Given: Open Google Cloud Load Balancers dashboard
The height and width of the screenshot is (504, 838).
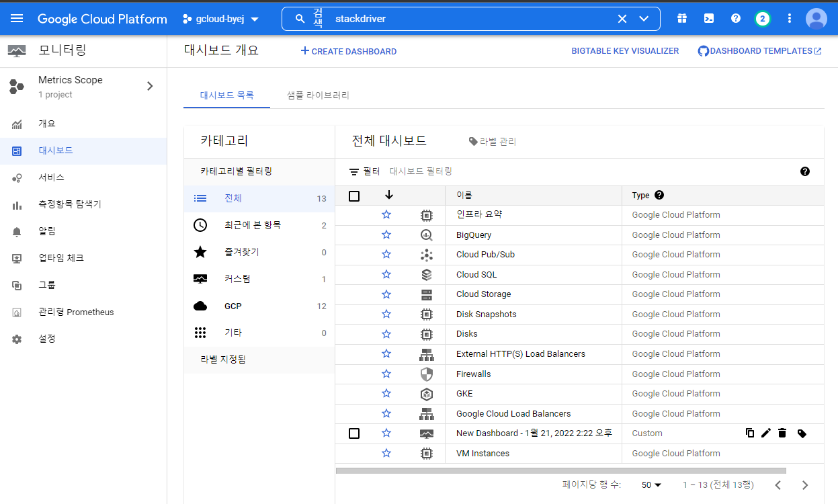Looking at the screenshot, I should [x=513, y=414].
